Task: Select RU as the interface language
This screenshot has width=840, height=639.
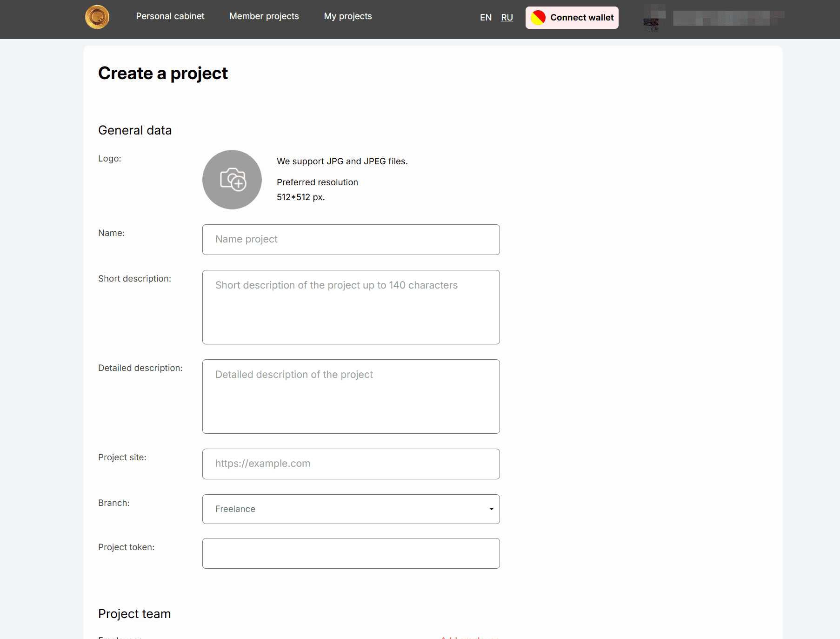Action: [x=507, y=17]
